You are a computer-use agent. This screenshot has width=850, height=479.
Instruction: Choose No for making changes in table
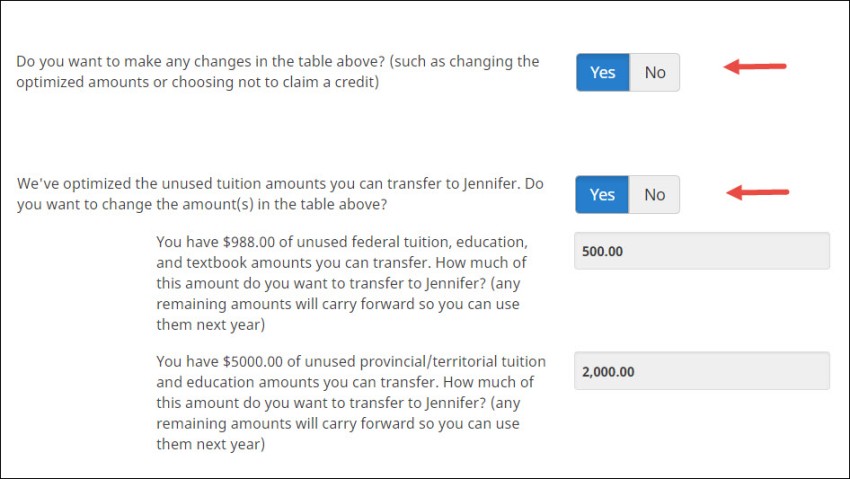click(x=655, y=72)
